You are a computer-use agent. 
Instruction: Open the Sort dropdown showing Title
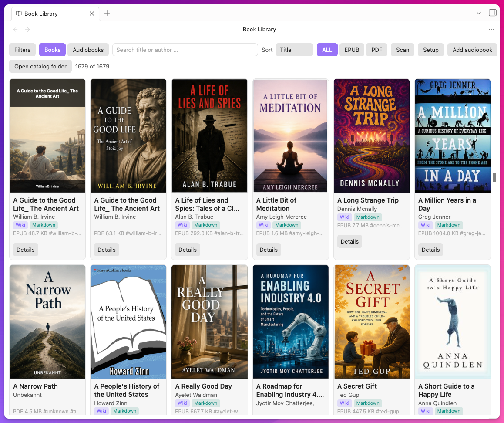294,50
